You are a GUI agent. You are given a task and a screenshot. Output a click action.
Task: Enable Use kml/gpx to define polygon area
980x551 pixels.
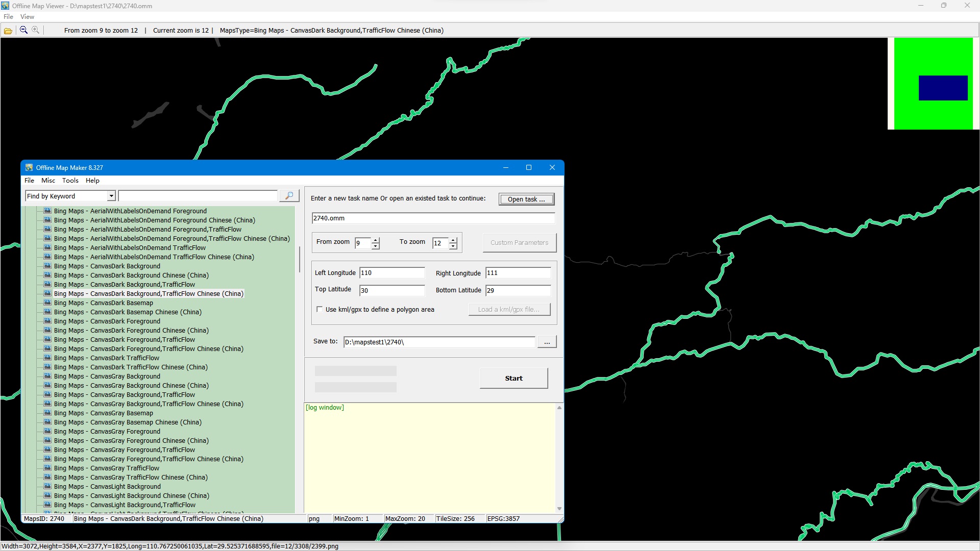point(320,309)
